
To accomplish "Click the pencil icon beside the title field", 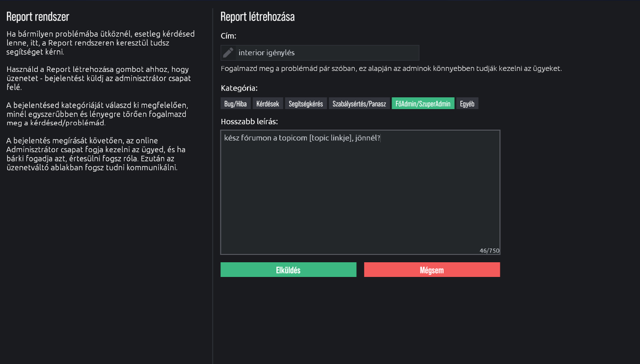I will (x=228, y=52).
